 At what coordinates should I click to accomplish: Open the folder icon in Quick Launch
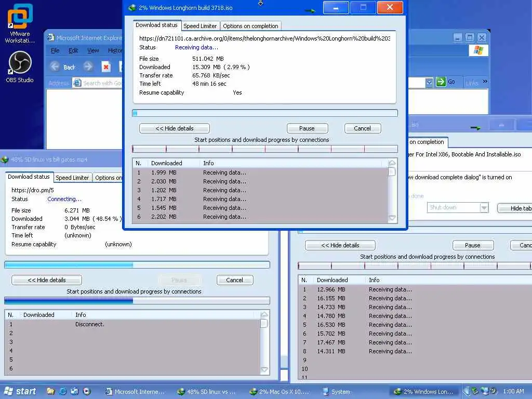pos(50,391)
